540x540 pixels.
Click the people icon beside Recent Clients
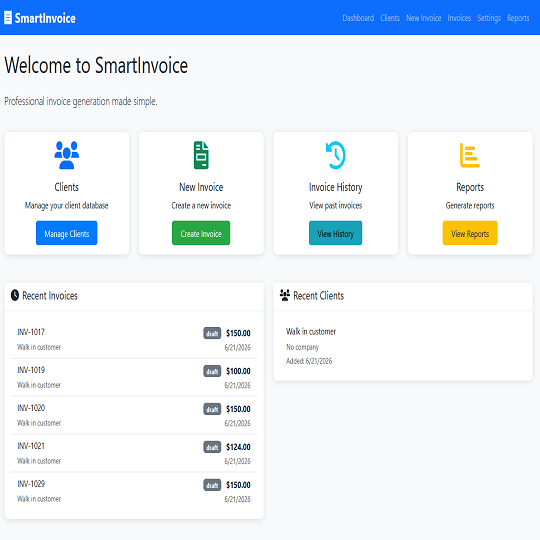tap(284, 295)
